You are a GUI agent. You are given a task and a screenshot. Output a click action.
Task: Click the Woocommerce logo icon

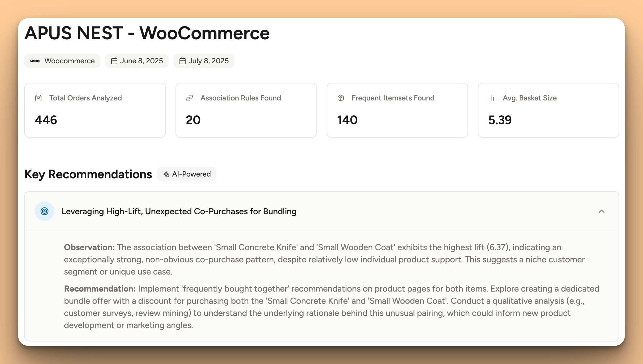[x=35, y=61]
